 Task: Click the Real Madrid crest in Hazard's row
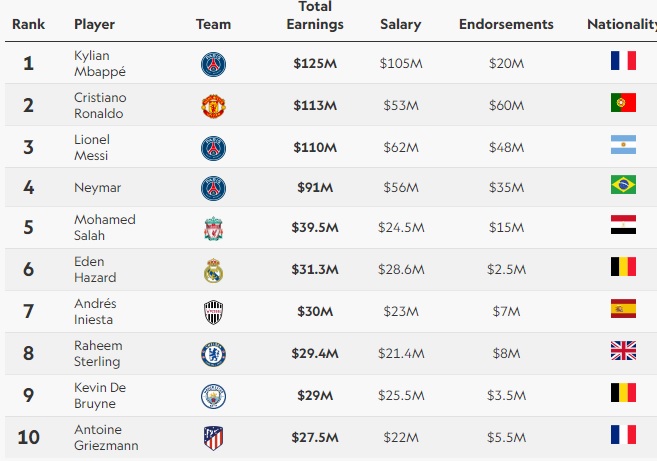coord(213,271)
